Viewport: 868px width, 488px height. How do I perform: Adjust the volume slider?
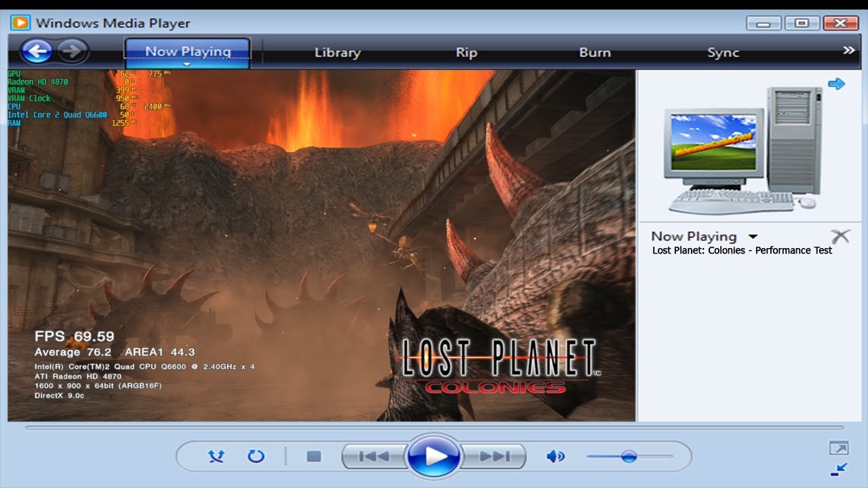pyautogui.click(x=629, y=456)
